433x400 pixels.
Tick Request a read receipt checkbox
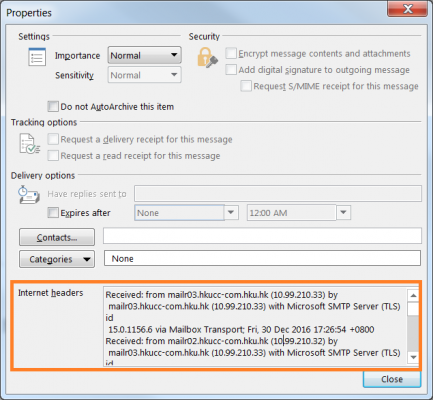click(53, 156)
